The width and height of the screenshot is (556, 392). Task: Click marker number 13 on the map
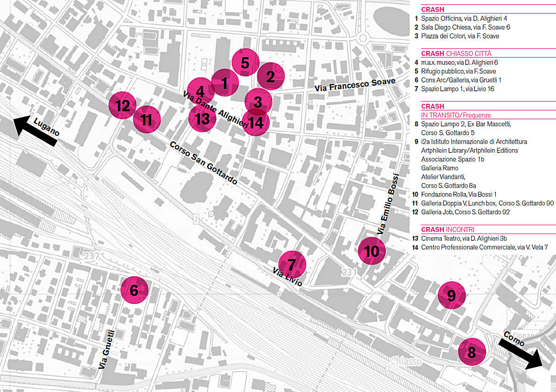pos(202,119)
